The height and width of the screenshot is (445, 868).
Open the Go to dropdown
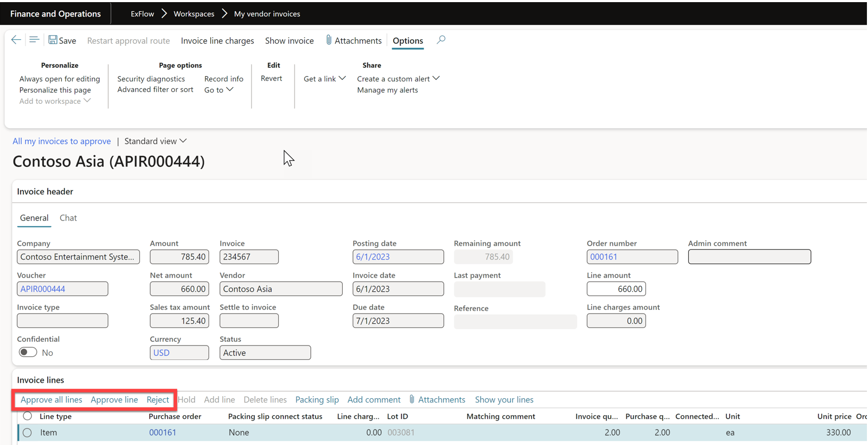pos(219,90)
